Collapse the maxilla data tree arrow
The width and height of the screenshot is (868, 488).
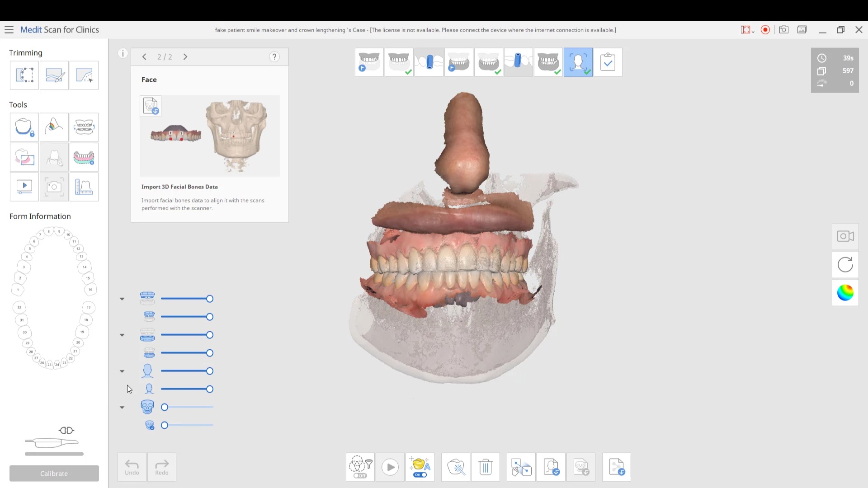[122, 299]
